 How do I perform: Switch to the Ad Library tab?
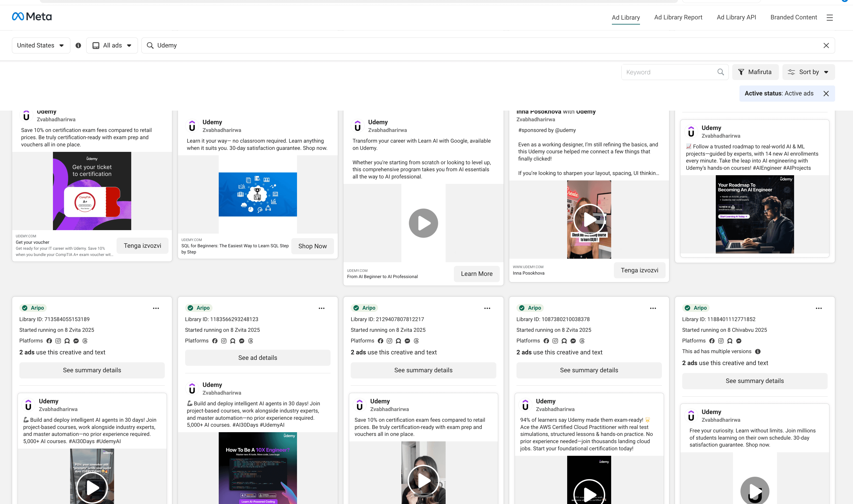pos(626,17)
